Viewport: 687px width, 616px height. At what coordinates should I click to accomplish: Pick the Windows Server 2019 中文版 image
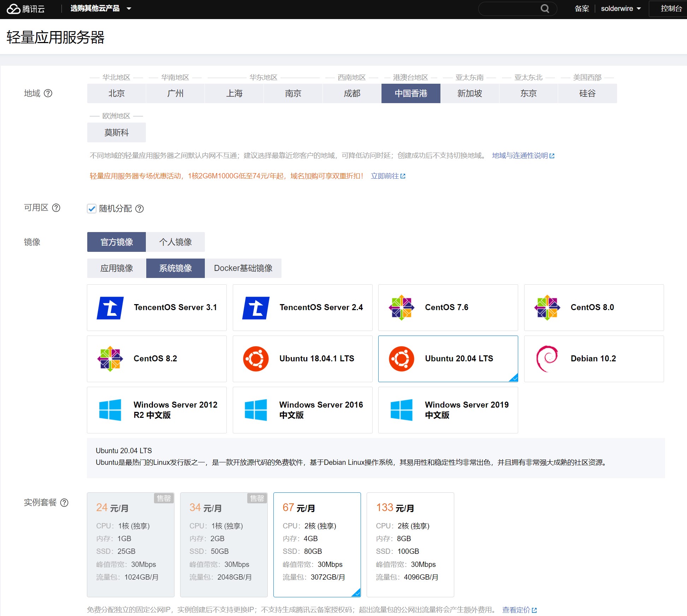448,410
